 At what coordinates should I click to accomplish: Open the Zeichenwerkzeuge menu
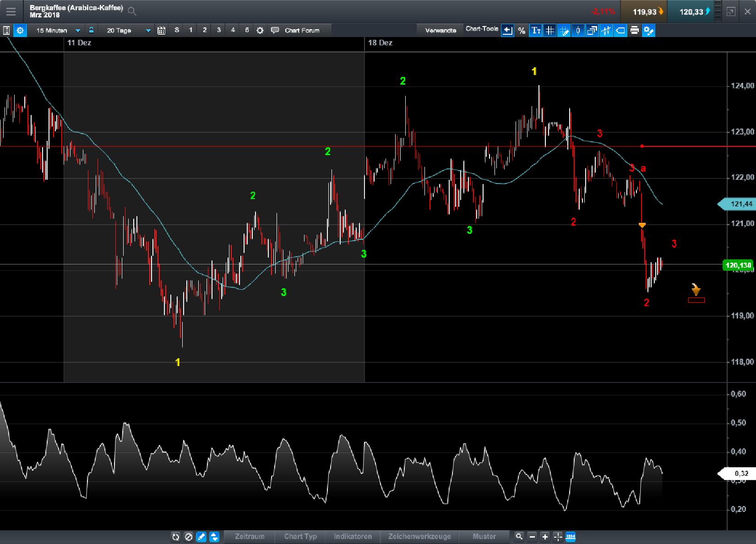click(x=420, y=536)
